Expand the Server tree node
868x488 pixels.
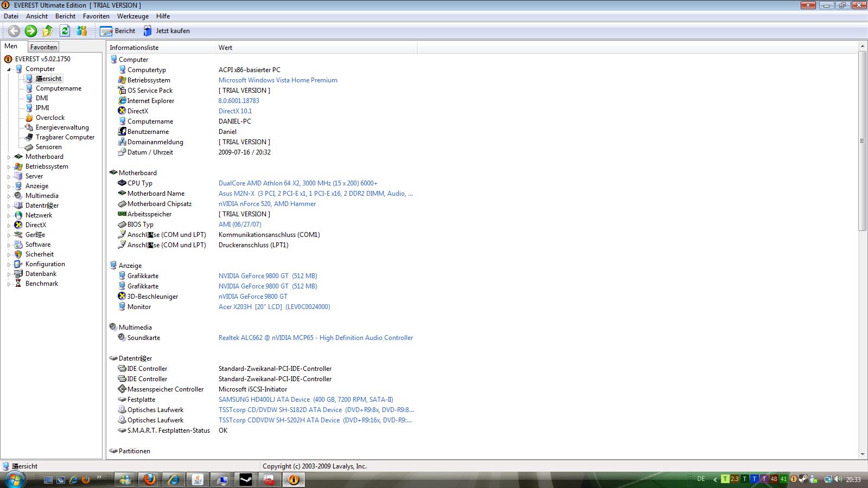click(x=9, y=177)
